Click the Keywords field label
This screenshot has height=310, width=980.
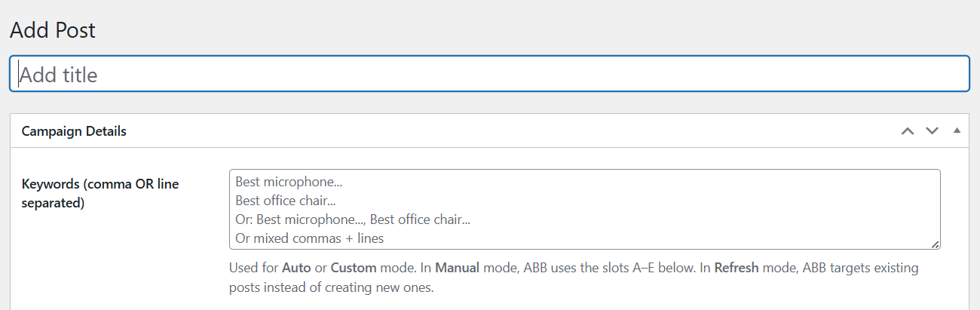click(x=100, y=193)
